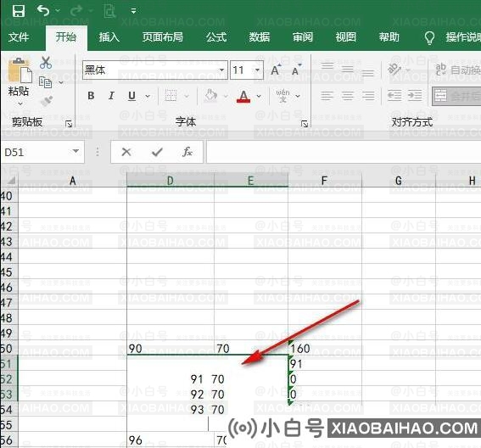Image resolution: width=481 pixels, height=448 pixels.
Task: Decrease indent
Action: [394, 96]
